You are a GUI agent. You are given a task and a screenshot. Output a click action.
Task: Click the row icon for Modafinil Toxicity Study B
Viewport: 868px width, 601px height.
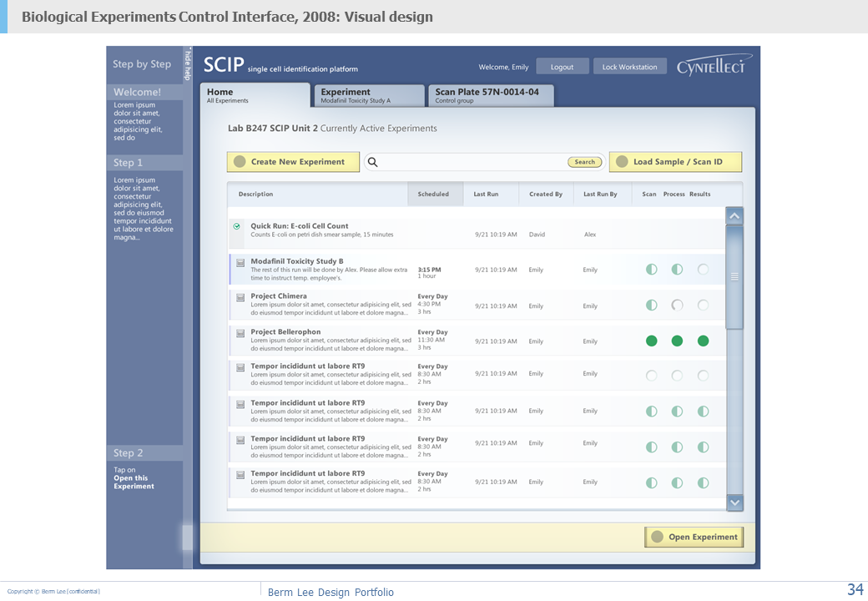point(240,262)
